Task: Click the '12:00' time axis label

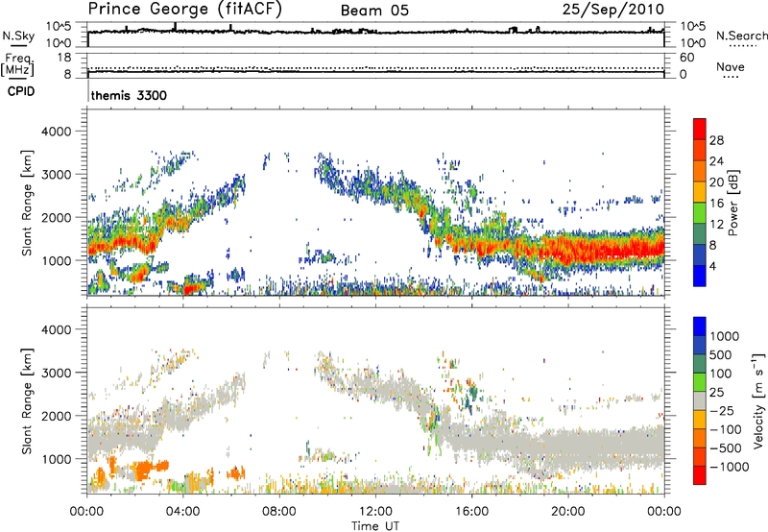Action: tap(375, 512)
